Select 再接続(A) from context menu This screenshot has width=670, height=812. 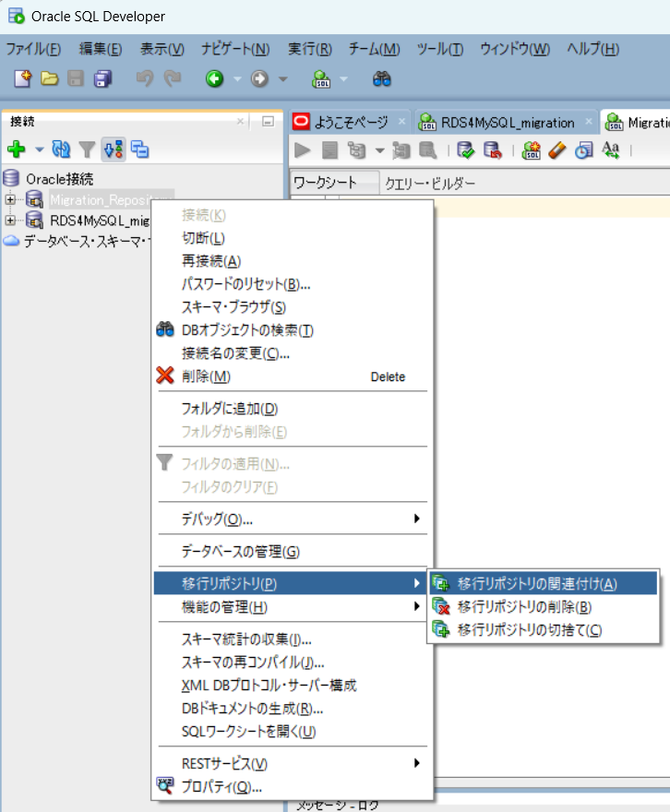293,261
